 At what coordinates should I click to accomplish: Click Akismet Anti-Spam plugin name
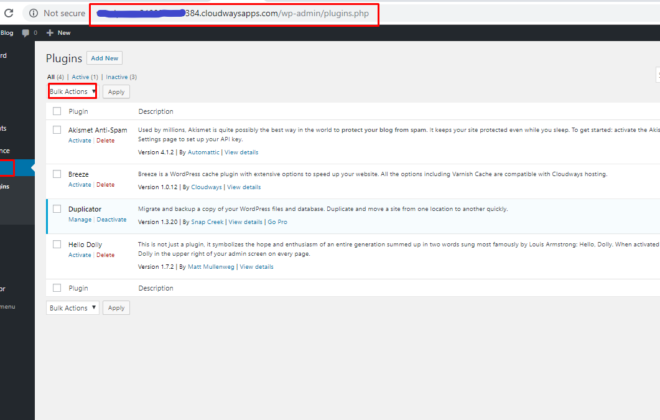pos(98,130)
